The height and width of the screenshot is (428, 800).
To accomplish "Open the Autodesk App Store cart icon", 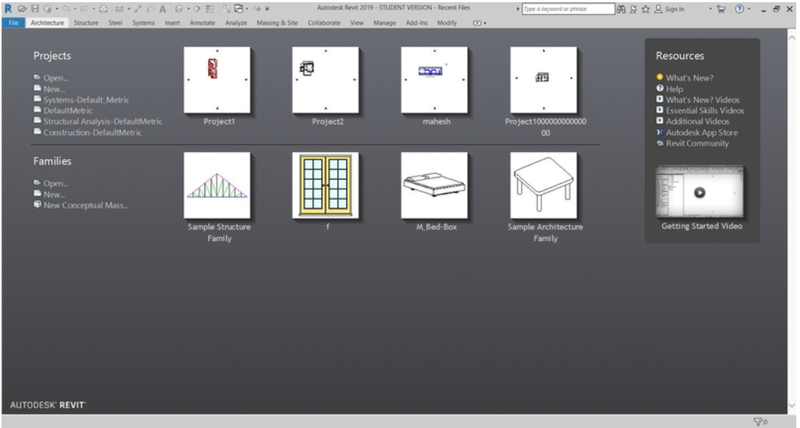I will coord(721,9).
